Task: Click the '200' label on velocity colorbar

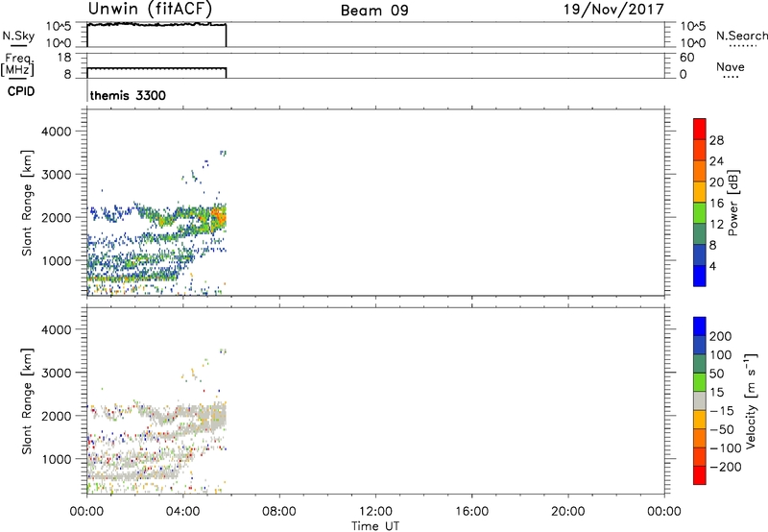Action: [x=721, y=336]
